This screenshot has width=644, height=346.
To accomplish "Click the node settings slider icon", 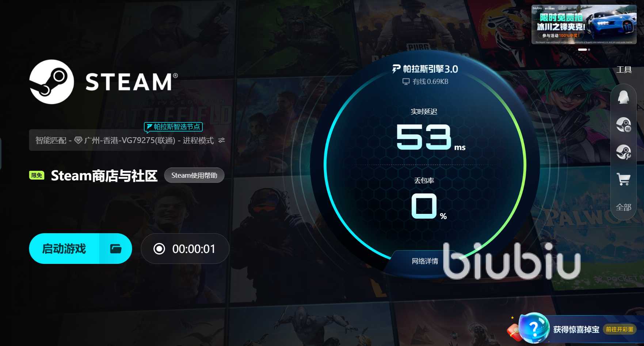I will tap(221, 140).
